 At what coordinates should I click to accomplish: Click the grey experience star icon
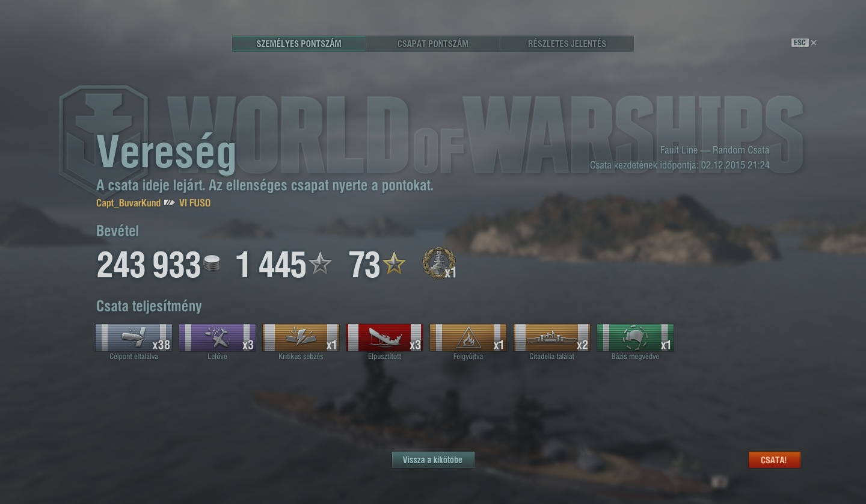(320, 263)
